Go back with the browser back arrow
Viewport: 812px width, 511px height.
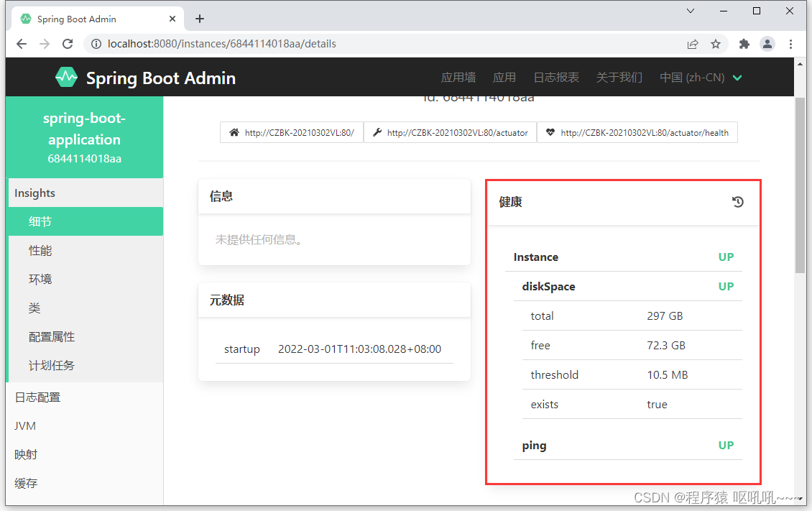(x=22, y=44)
